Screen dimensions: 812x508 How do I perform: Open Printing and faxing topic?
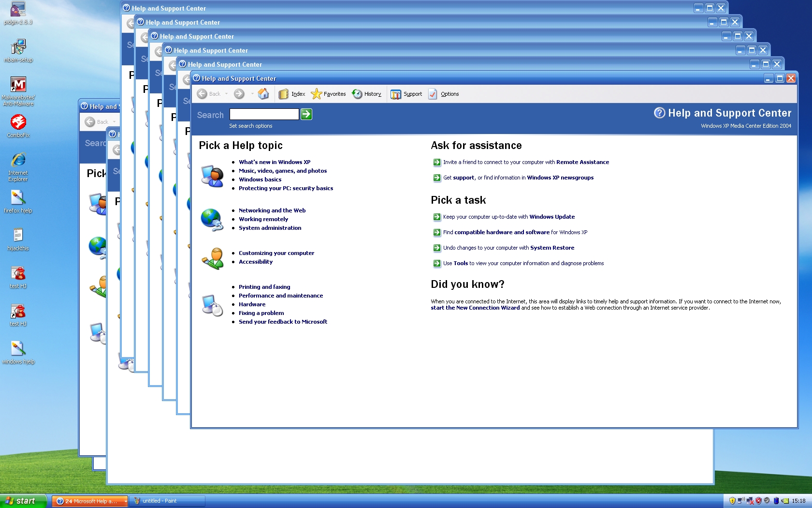tap(264, 287)
